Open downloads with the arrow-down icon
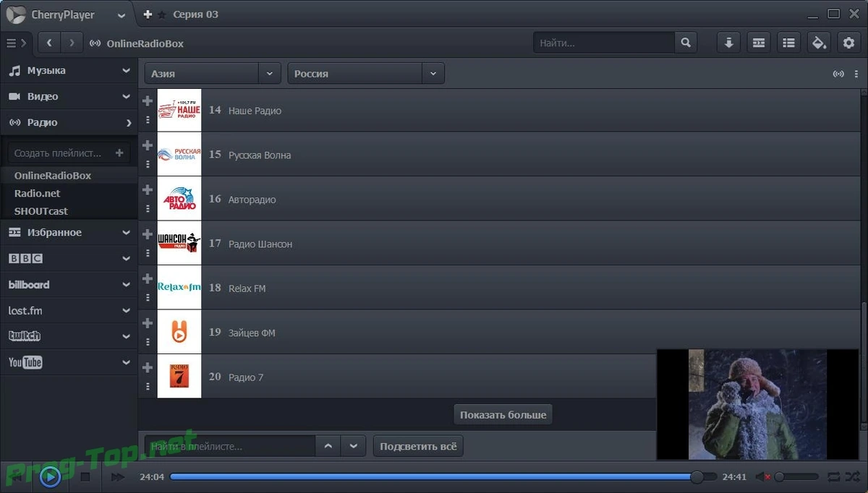This screenshot has height=493, width=868. [x=728, y=43]
